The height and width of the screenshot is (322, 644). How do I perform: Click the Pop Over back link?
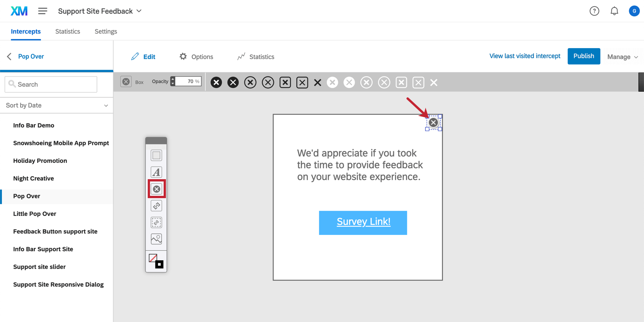[x=31, y=56]
